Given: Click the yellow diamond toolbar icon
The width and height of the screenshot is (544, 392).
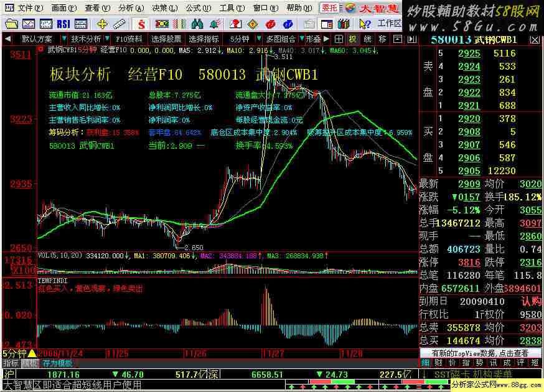Looking at the screenshot, I should click(253, 24).
